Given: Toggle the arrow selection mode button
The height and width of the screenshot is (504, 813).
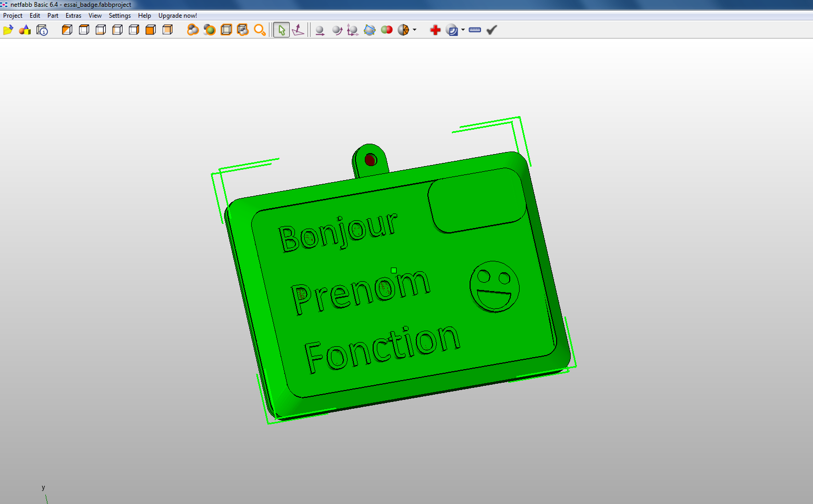Looking at the screenshot, I should coord(281,30).
